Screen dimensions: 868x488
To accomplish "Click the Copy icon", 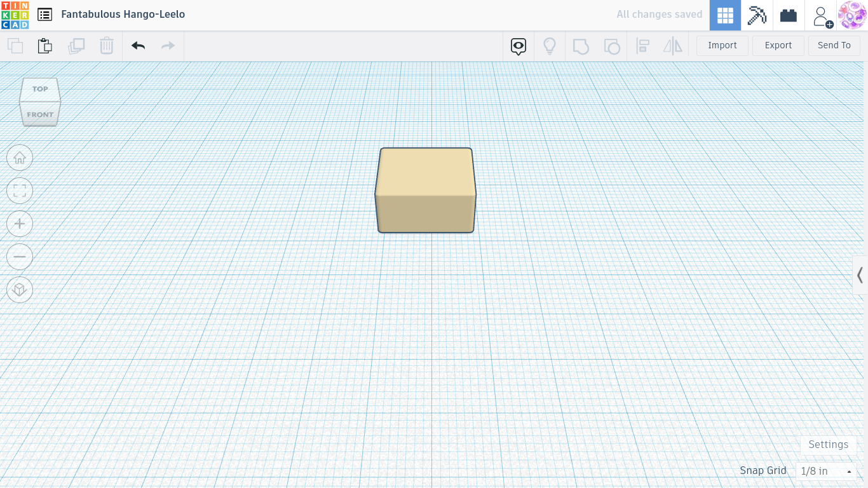I will pos(15,46).
